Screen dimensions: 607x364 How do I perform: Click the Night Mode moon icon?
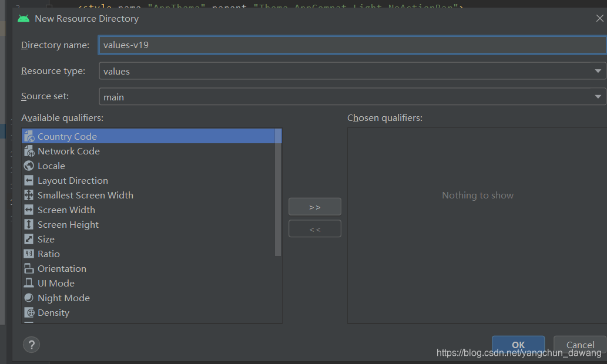point(29,298)
